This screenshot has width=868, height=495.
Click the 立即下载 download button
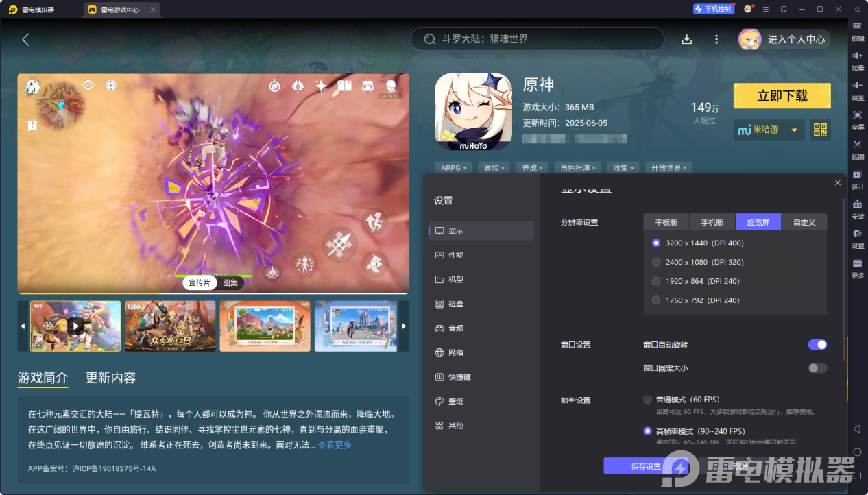click(782, 96)
